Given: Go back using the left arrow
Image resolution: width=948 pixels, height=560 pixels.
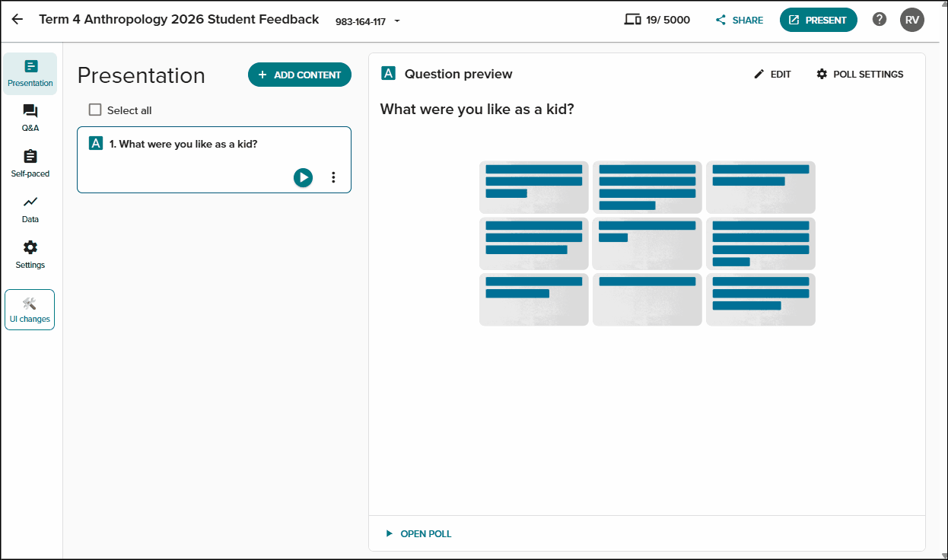Looking at the screenshot, I should 17,20.
